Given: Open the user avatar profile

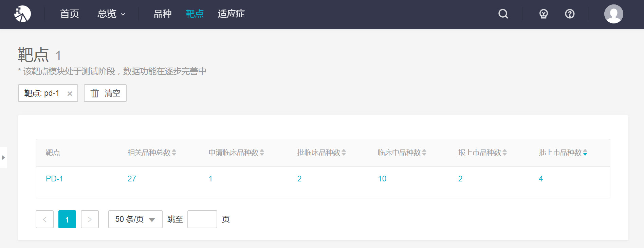Looking at the screenshot, I should coord(613,14).
